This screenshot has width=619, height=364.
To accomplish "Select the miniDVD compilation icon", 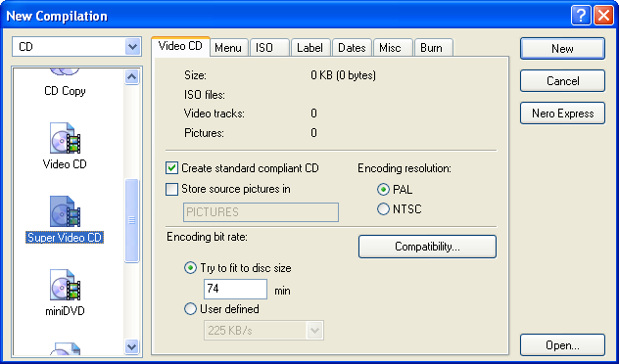I will (65, 285).
